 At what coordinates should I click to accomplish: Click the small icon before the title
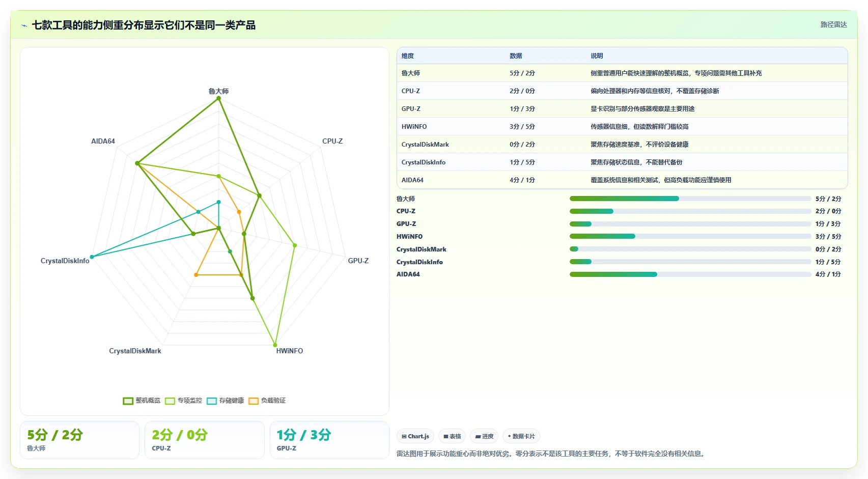[24, 25]
